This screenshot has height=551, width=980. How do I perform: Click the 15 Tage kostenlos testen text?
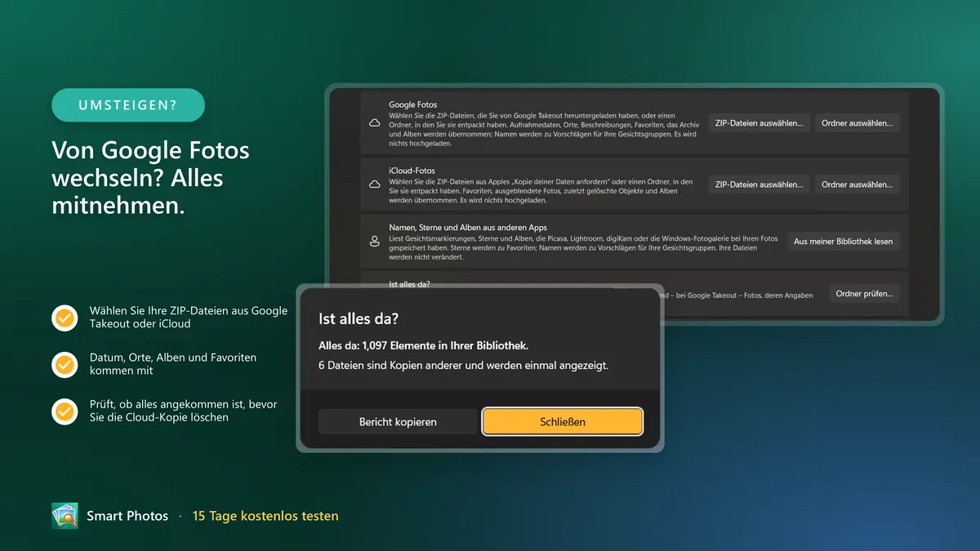(x=265, y=516)
